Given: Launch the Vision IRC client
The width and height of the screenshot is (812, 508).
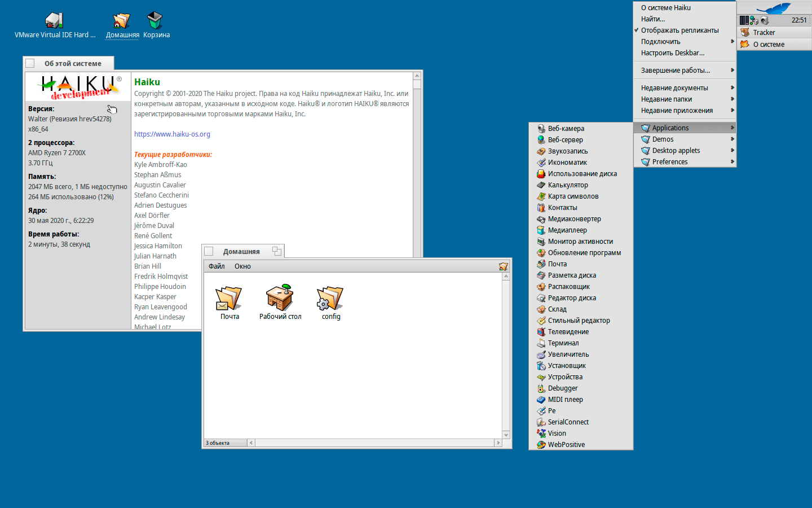Looking at the screenshot, I should tap(581, 433).
